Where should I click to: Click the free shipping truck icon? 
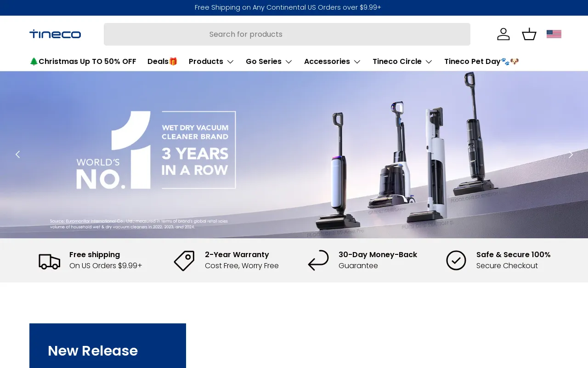(x=49, y=260)
